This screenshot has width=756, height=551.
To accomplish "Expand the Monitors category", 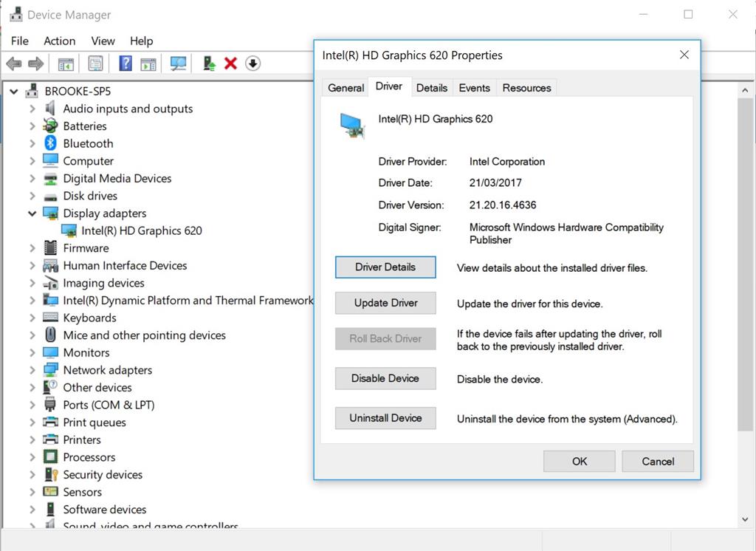I will [x=32, y=353].
